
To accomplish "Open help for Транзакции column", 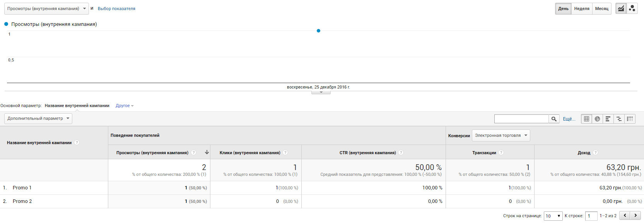I will pos(501,153).
